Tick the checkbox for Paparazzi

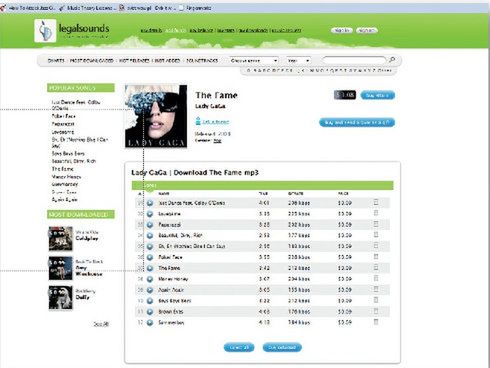coord(376,224)
